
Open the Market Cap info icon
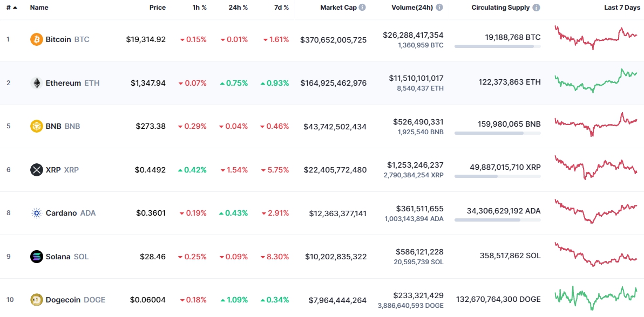pos(362,8)
